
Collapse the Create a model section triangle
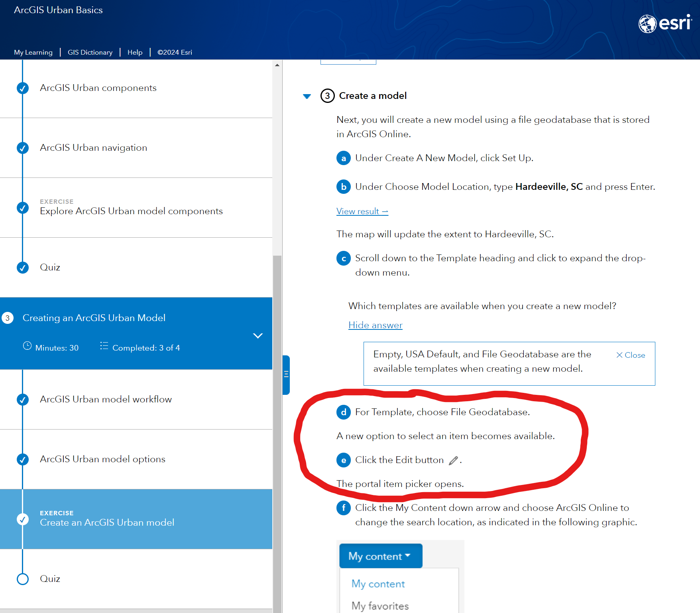tap(307, 96)
